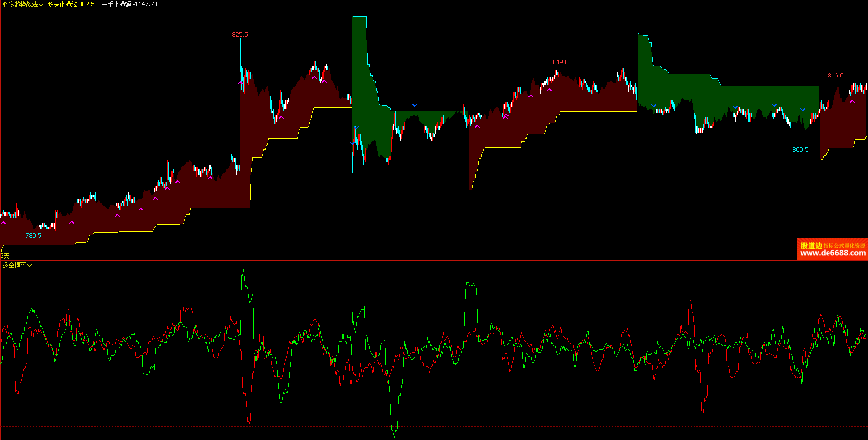Viewport: 868px width, 440px height.
Task: Select blue sell arrow directly above 800.5 low
Action: 803,110
